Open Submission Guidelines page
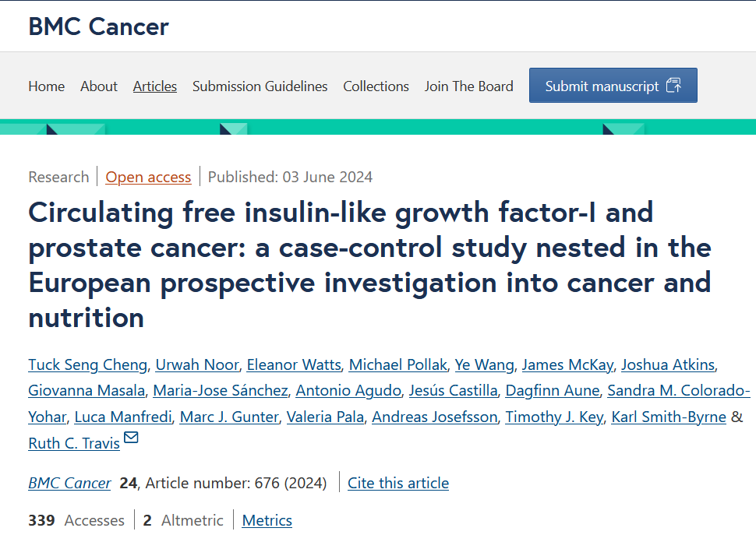756x542 pixels. click(260, 86)
